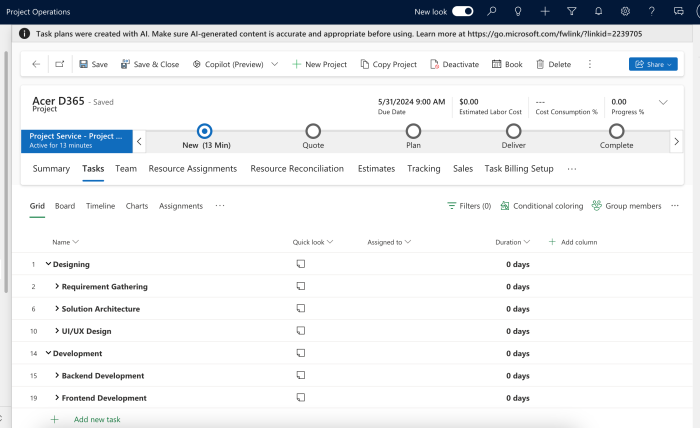Click the lightbulb assistant icon
Viewport: 700px width, 428px height.
[518, 12]
